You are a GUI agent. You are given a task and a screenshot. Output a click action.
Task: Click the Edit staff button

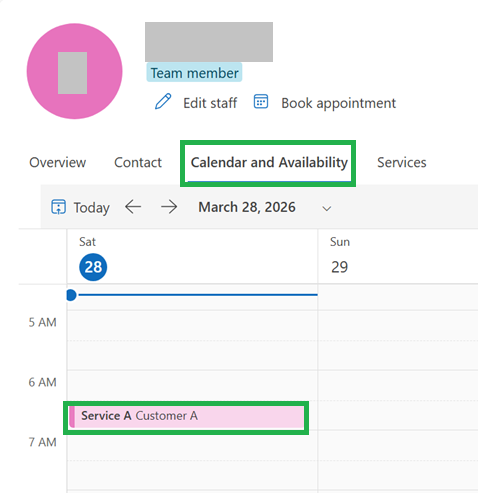click(x=196, y=103)
